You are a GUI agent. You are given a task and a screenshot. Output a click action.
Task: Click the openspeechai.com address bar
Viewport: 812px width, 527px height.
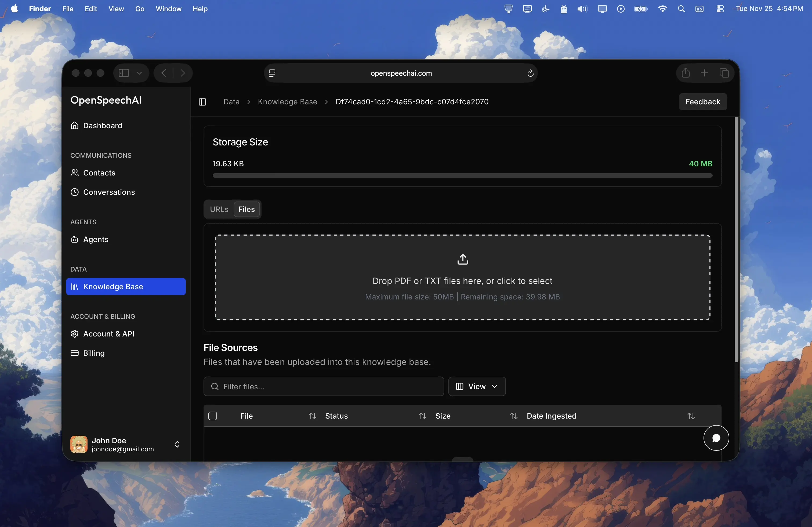(401, 73)
